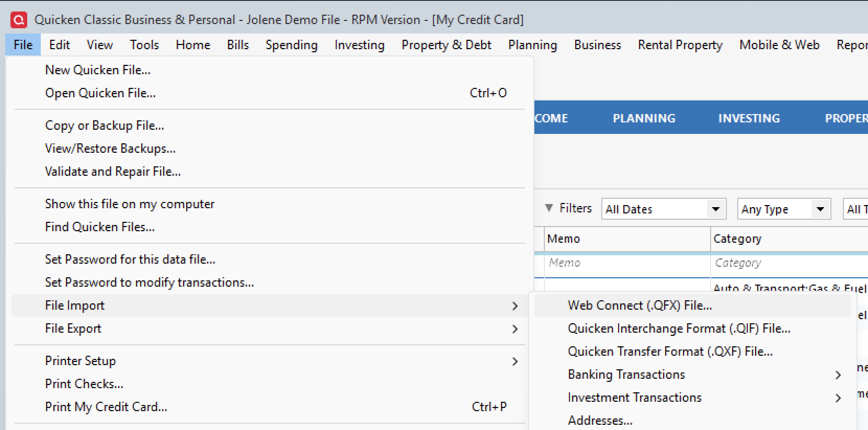Open the File Export menu entry
This screenshot has width=868, height=430.
(x=269, y=329)
